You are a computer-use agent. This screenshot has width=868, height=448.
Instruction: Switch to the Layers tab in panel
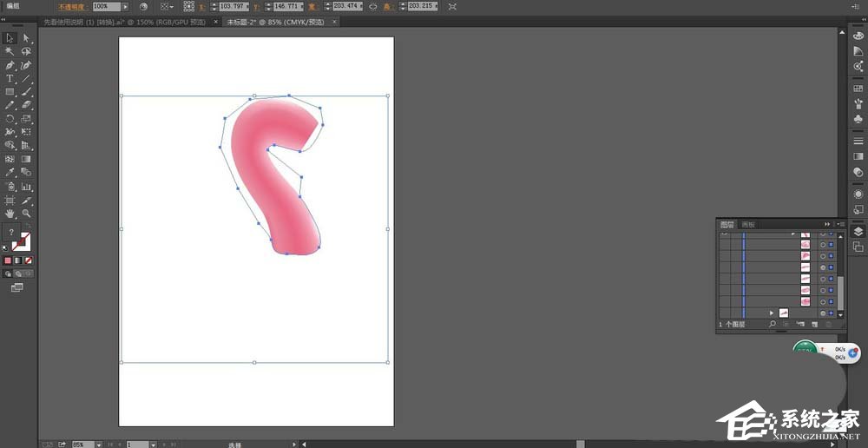pos(727,224)
